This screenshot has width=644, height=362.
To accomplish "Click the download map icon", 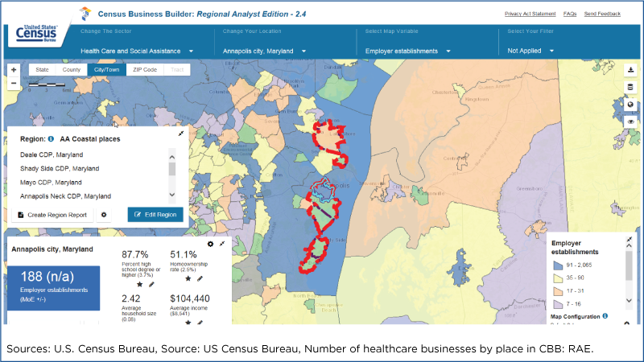I will [630, 70].
